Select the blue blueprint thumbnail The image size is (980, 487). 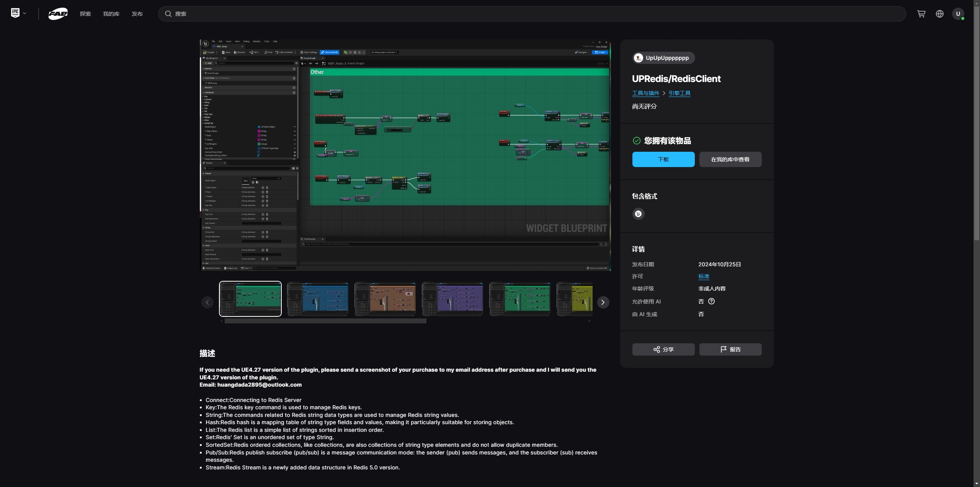point(318,299)
